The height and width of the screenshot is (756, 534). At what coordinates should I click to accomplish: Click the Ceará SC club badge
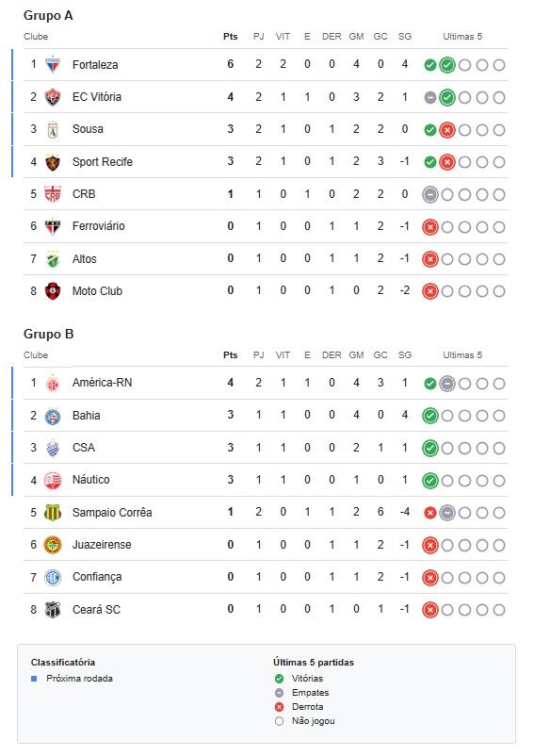(53, 610)
